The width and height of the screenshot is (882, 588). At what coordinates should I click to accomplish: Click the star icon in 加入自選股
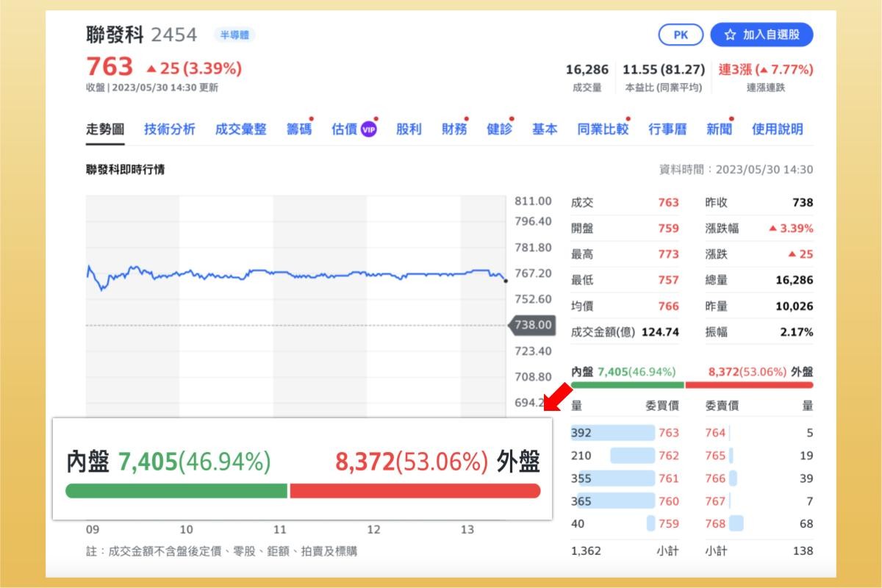point(730,35)
